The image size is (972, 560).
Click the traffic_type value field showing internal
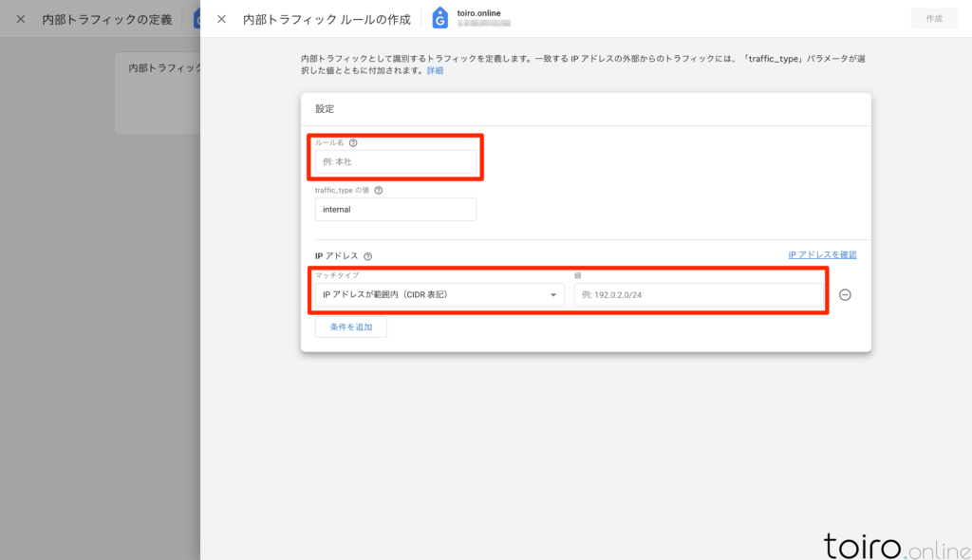coord(395,210)
